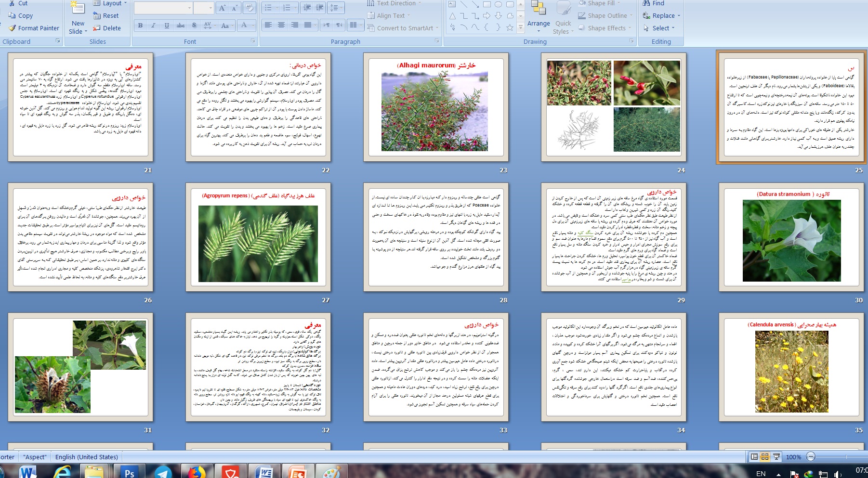Click the Find button
The width and height of the screenshot is (868, 478).
point(653,3)
